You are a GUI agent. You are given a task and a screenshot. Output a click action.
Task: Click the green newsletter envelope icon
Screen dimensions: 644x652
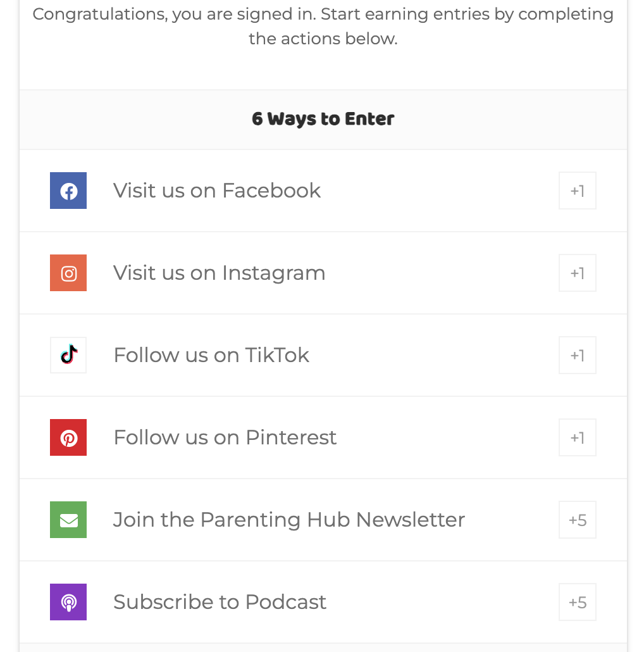pos(68,520)
